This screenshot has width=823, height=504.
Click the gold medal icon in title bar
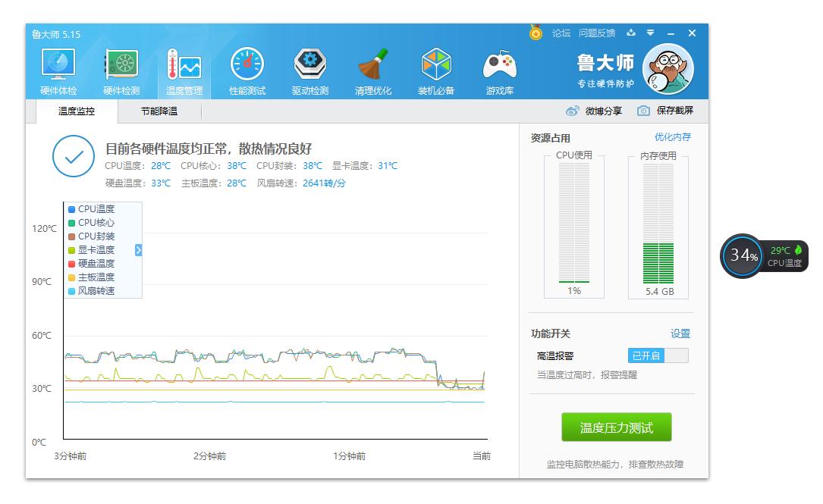536,33
